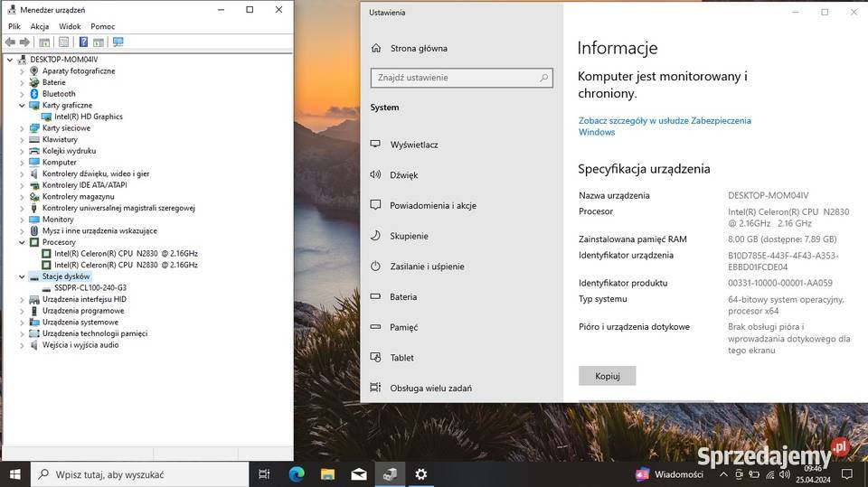Click the 8,00 GB RAM value
Screen dimensions: 868x487
point(782,239)
